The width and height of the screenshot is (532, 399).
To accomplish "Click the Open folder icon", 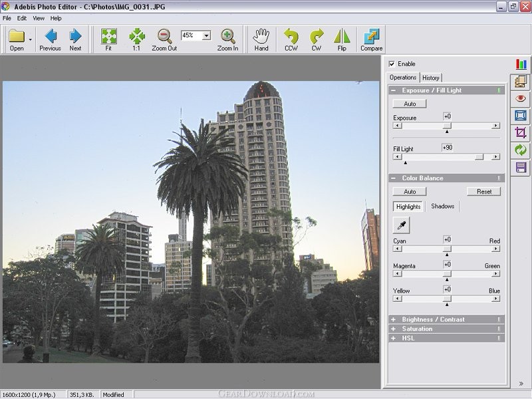I will [x=17, y=37].
